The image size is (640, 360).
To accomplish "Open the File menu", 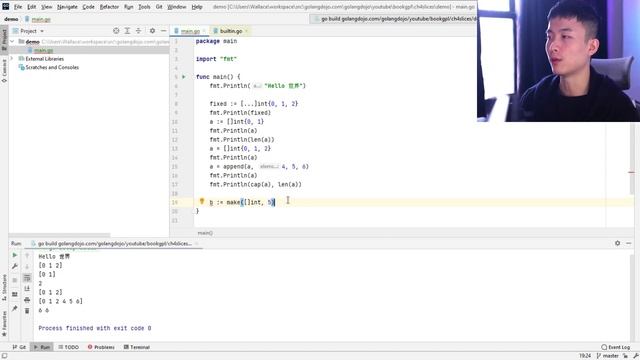I will coord(18,7).
